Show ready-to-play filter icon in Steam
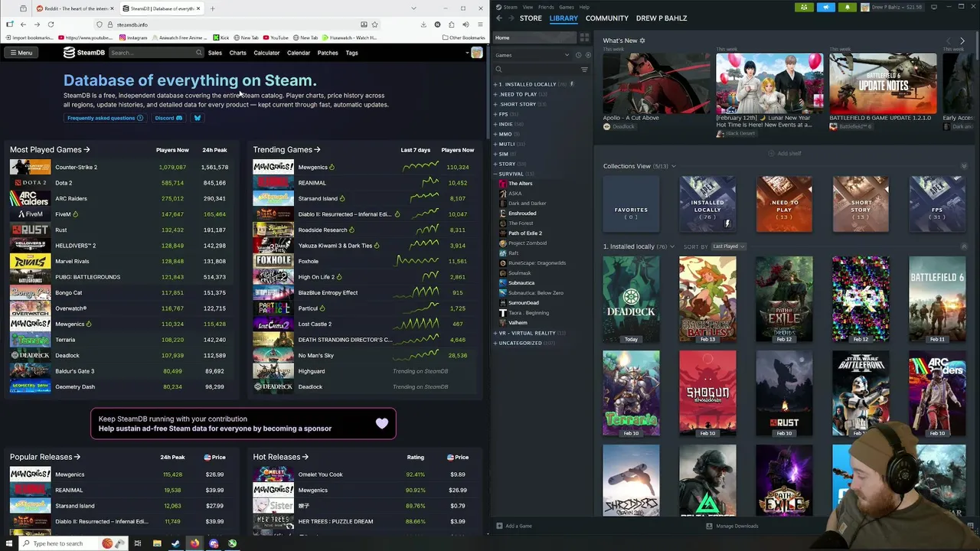Screen dimensions: 980x551 [588, 55]
